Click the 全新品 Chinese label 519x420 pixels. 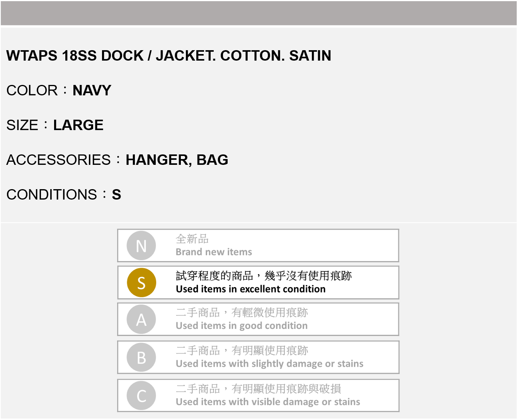coord(192,239)
